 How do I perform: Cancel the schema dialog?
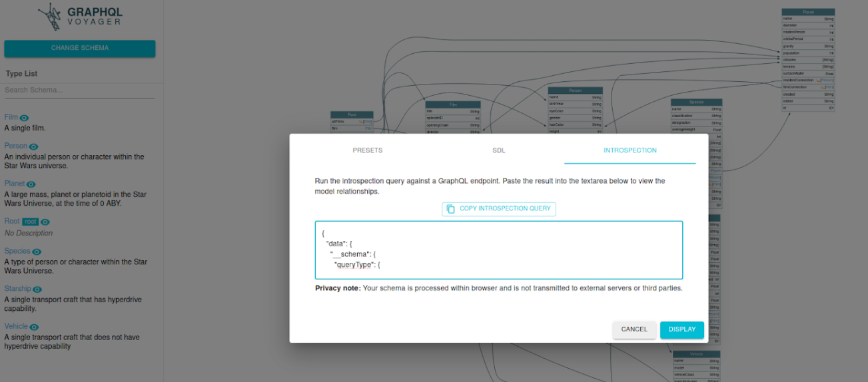[634, 329]
